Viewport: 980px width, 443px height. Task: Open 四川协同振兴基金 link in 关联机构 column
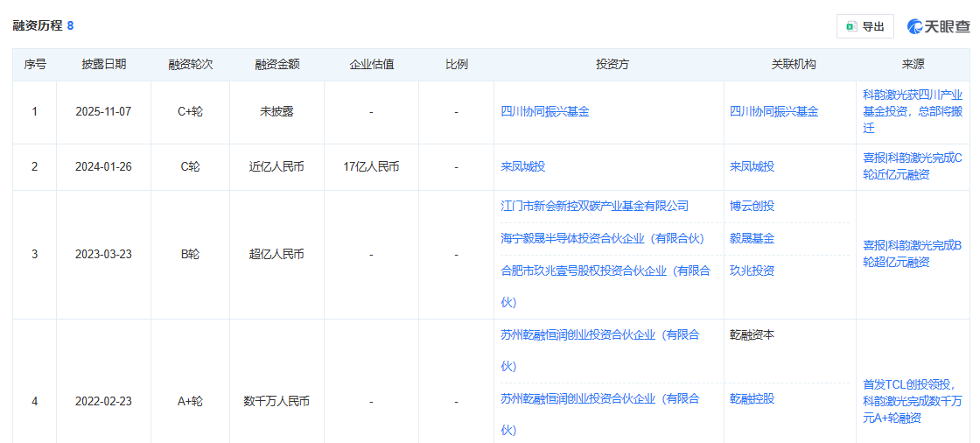(773, 112)
